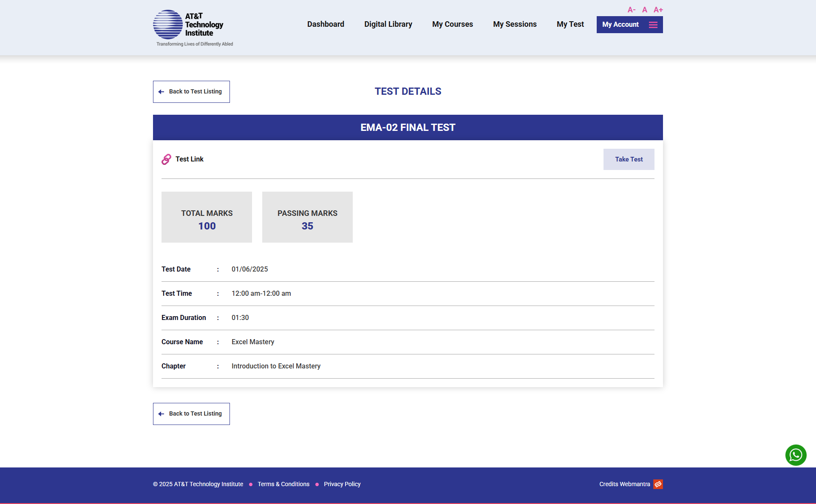Image resolution: width=816 pixels, height=504 pixels.
Task: Open My Sessions navigation item
Action: pyautogui.click(x=515, y=24)
